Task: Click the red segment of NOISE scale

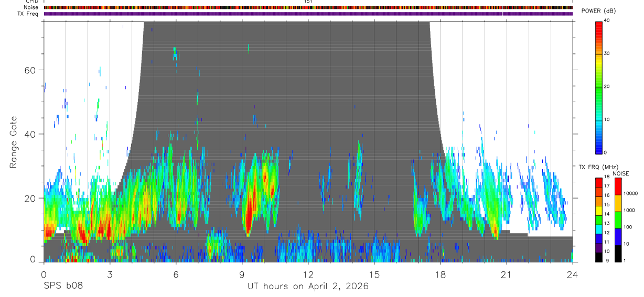Action: [618, 186]
